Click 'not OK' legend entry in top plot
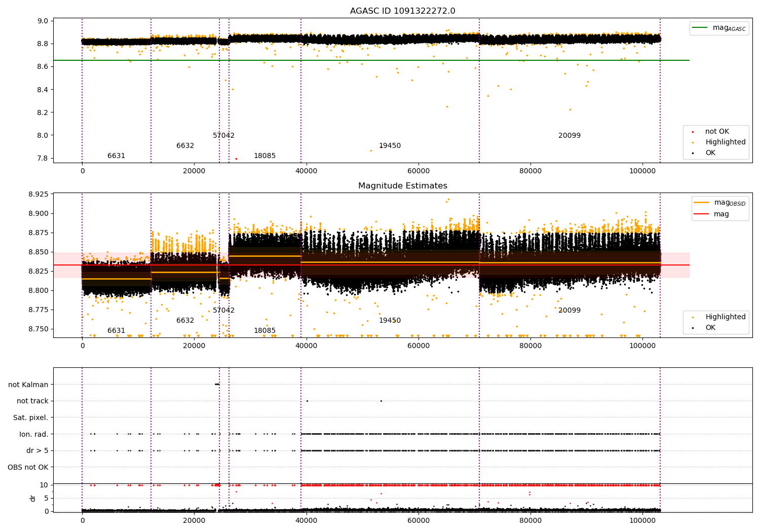 (716, 131)
